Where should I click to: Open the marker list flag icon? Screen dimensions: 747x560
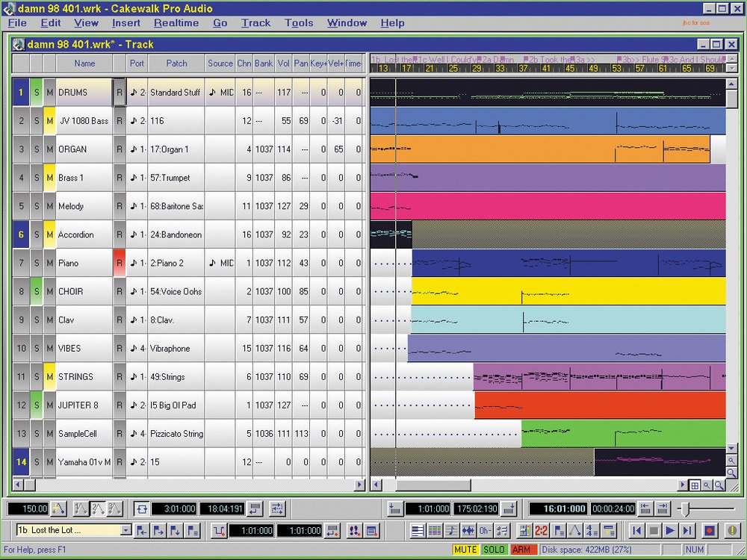(193, 530)
